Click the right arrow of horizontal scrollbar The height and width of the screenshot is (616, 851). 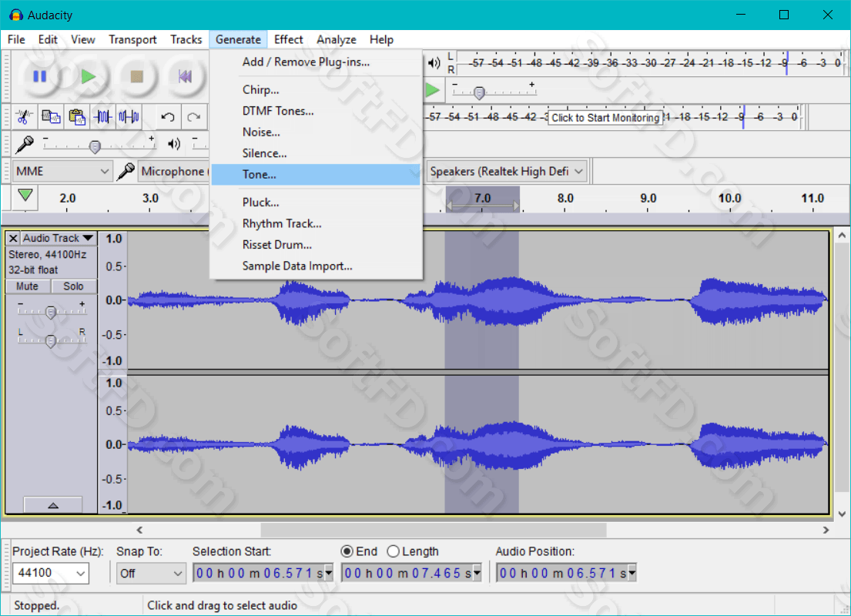[x=826, y=530]
